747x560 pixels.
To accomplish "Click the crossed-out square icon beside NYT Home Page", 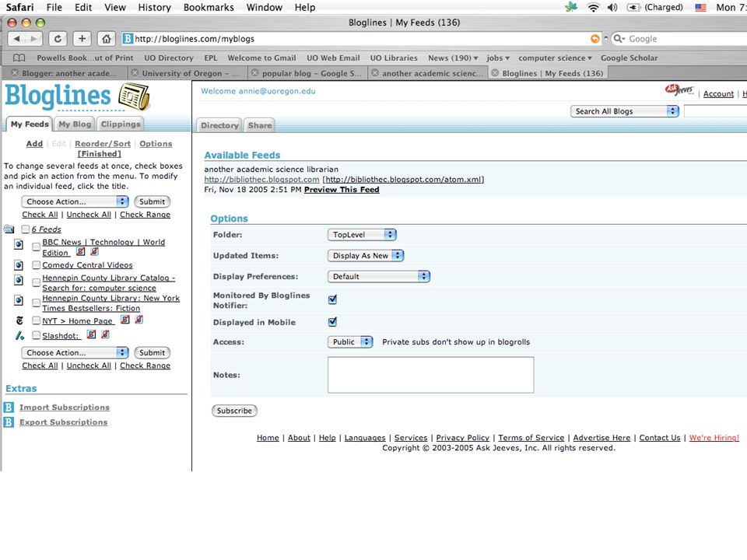I will pyautogui.click(x=124, y=320).
